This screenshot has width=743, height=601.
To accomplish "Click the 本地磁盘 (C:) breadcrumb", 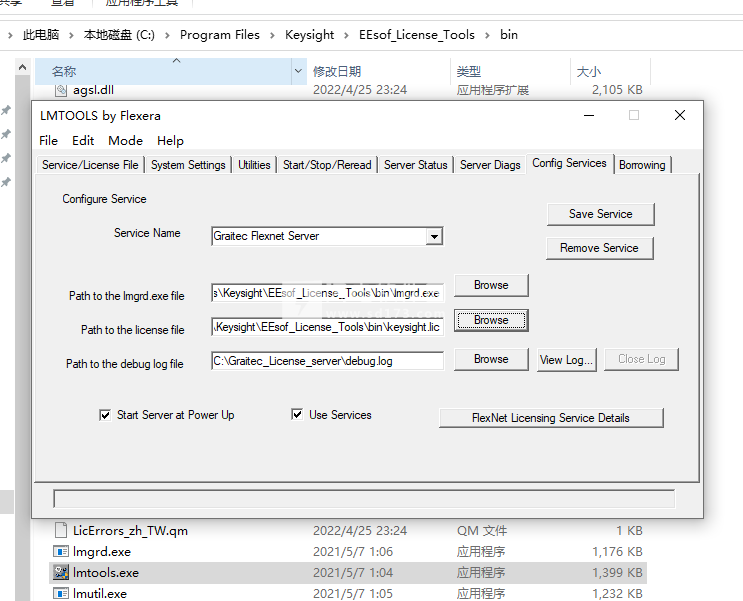I will (119, 35).
